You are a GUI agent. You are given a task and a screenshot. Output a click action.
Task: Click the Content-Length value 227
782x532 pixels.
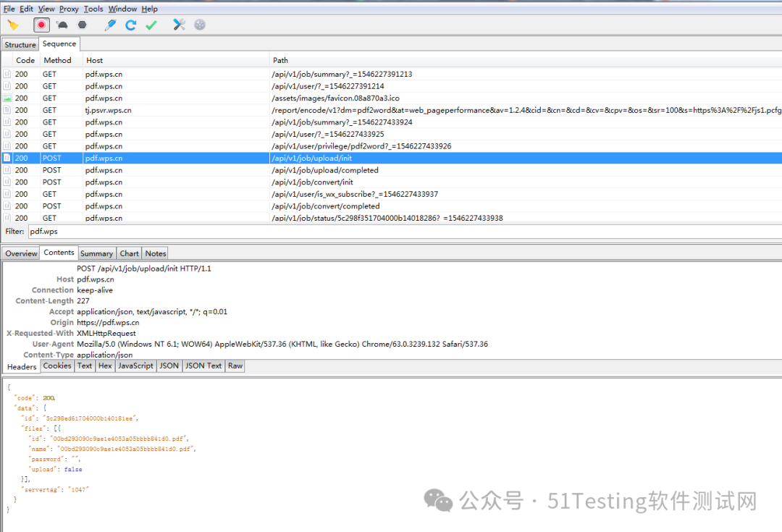[83, 300]
